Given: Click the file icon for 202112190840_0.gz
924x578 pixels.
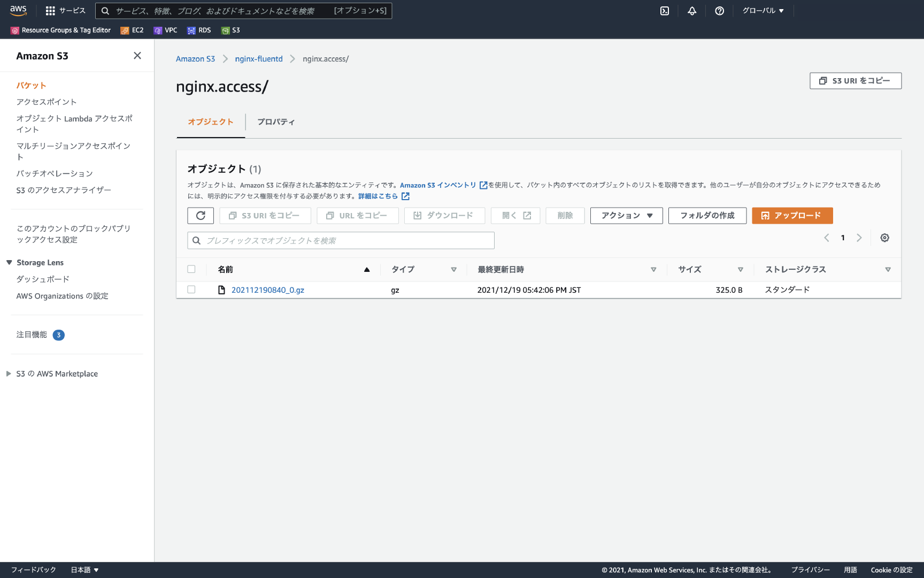Looking at the screenshot, I should click(221, 290).
